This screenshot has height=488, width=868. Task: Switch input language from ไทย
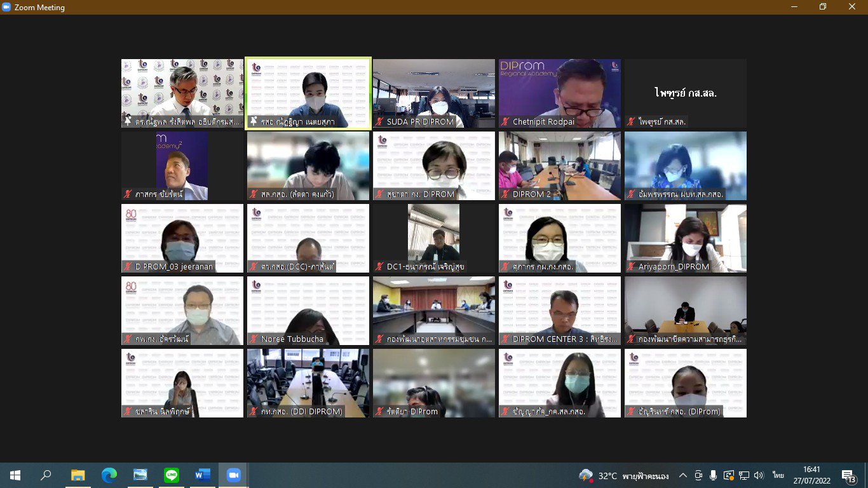[778, 476]
